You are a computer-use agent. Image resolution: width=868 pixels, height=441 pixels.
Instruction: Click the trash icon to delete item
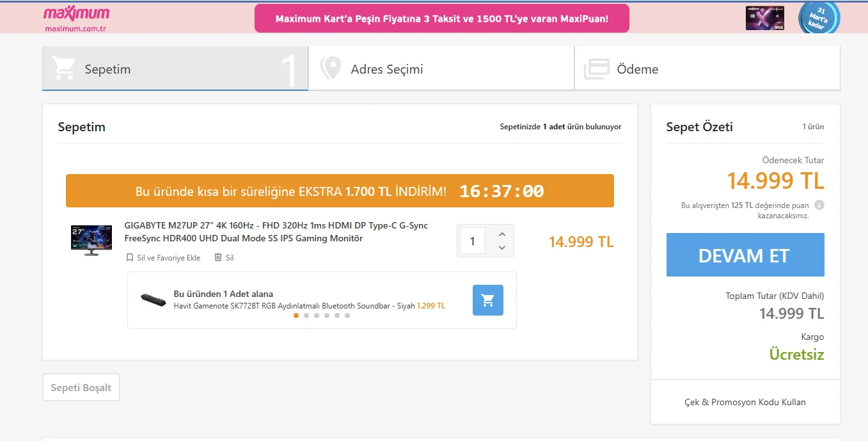pos(218,257)
